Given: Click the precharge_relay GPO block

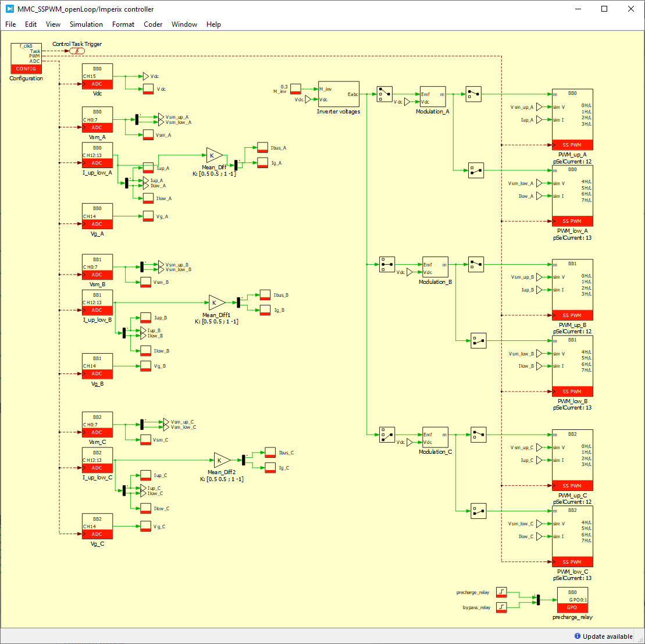Looking at the screenshot, I should (572, 599).
